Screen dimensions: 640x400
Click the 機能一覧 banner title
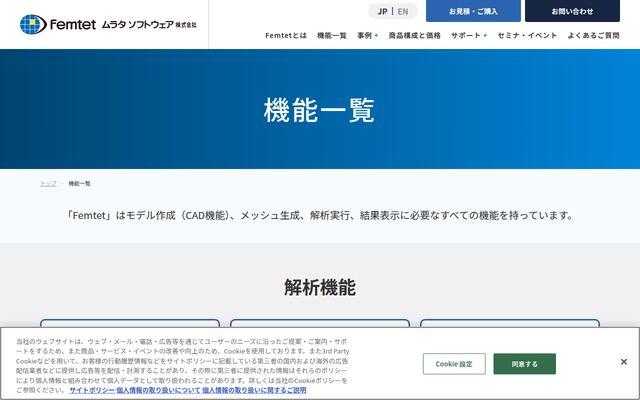click(x=319, y=110)
